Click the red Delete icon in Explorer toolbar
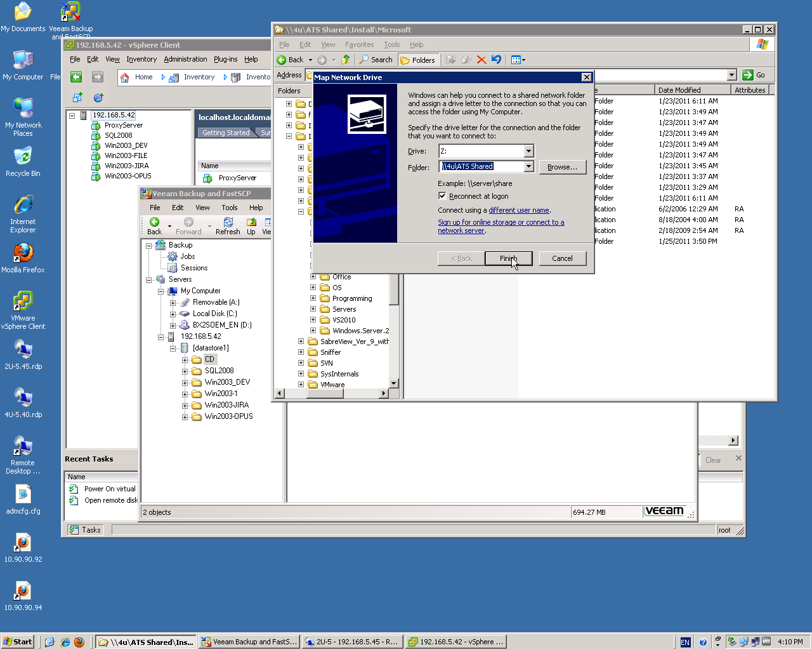This screenshot has height=650, width=812. pos(481,60)
